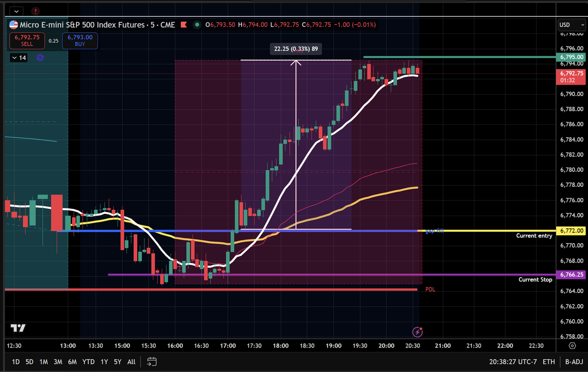Click the gap fill label on blue line
Image resolution: width=588 pixels, height=372 pixels.
tap(434, 230)
